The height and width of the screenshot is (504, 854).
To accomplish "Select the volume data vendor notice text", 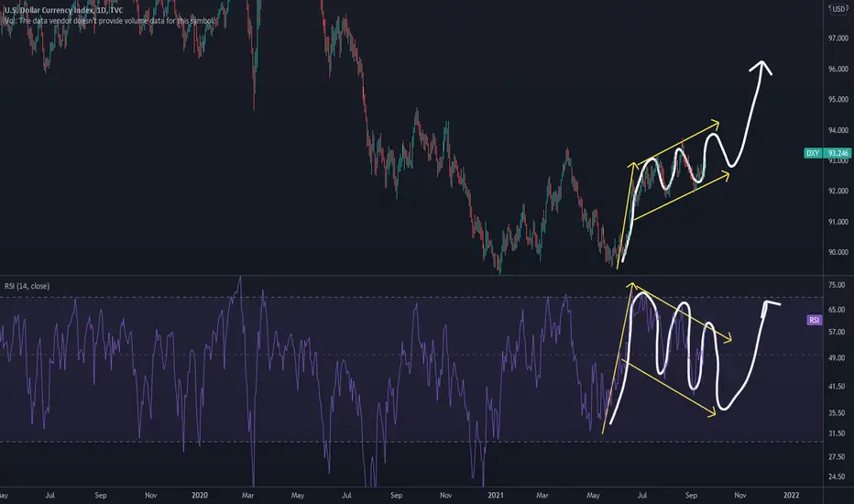I will click(109, 21).
